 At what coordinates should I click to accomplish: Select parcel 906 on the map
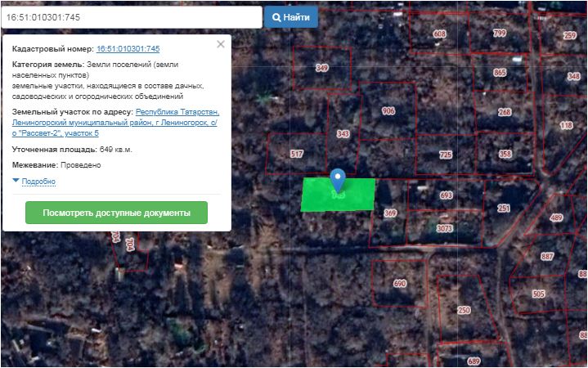(x=388, y=111)
